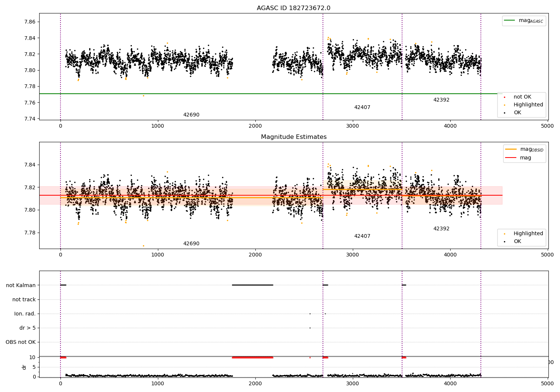Click the long not Kalman flag bar
Viewport: 560px width, 392px height.
coord(253,285)
